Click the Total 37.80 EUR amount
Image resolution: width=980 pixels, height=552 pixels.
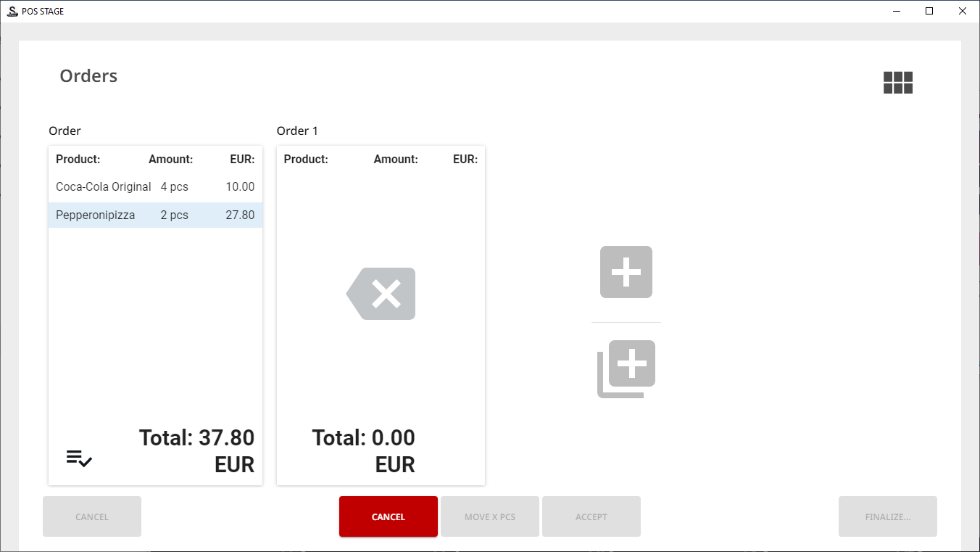point(196,450)
